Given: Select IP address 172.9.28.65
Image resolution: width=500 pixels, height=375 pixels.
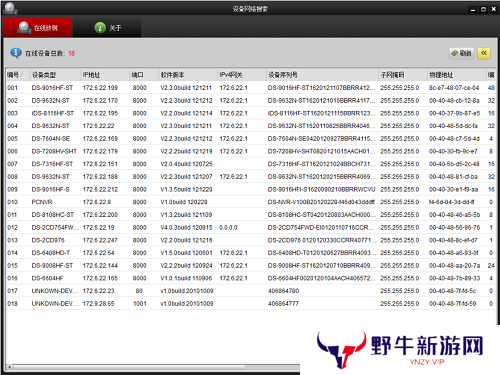Looking at the screenshot, I should 98,304.
